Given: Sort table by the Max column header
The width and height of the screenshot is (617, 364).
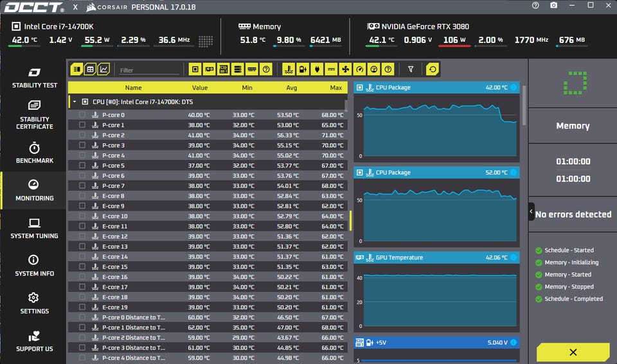Looking at the screenshot, I should 335,88.
